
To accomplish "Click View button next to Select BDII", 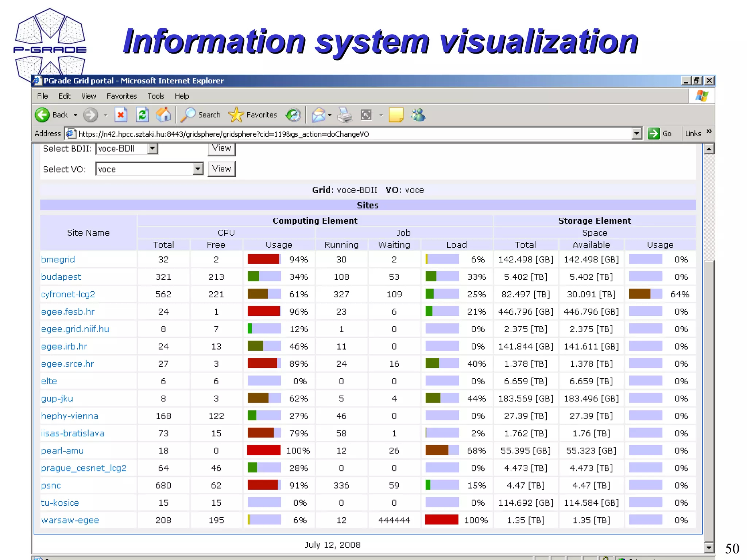I will coord(221,149).
